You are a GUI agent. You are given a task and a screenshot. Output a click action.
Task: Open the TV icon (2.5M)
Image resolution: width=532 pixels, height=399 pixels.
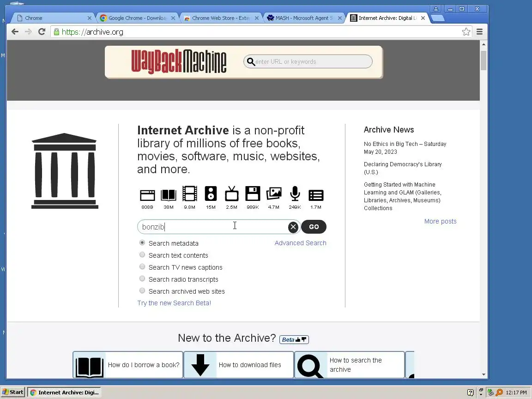232,193
